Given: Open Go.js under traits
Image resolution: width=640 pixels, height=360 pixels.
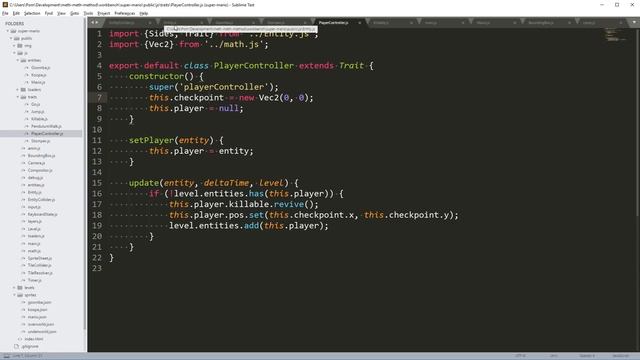Looking at the screenshot, I should coord(36,104).
